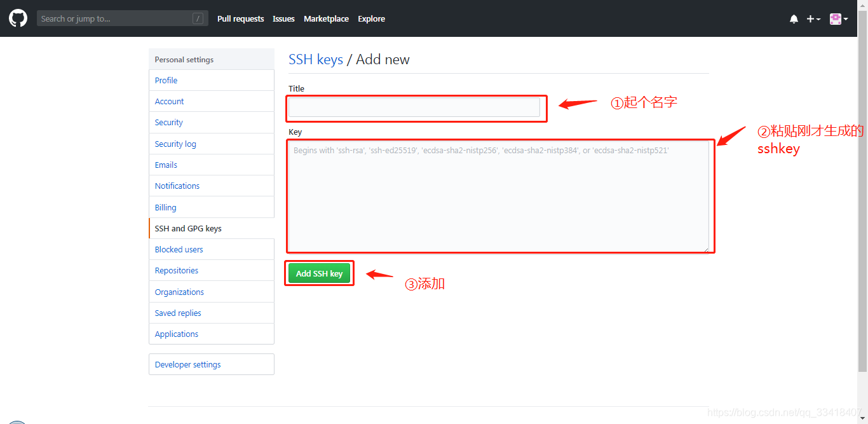Open Notifications settings in the sidebar
The width and height of the screenshot is (868, 424).
tap(177, 186)
